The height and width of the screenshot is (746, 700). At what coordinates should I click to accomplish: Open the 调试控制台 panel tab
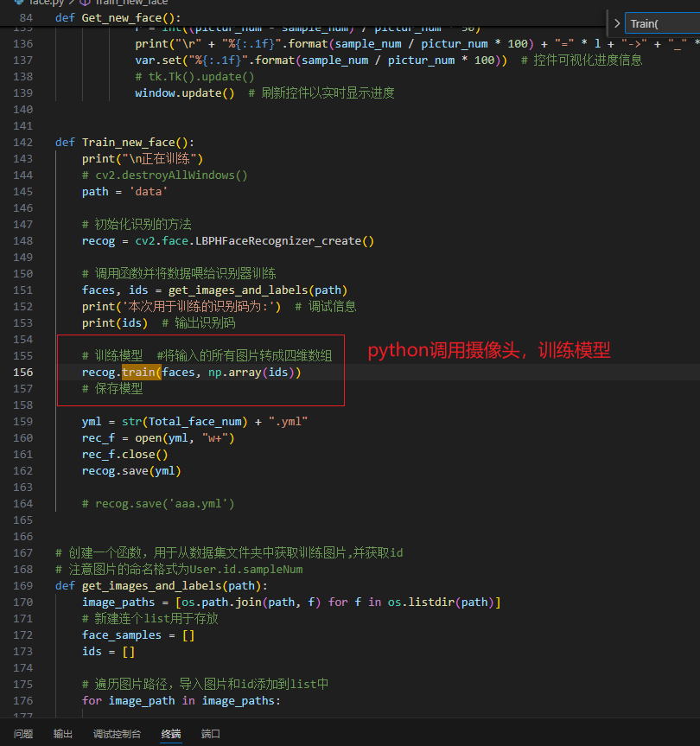pyautogui.click(x=117, y=734)
